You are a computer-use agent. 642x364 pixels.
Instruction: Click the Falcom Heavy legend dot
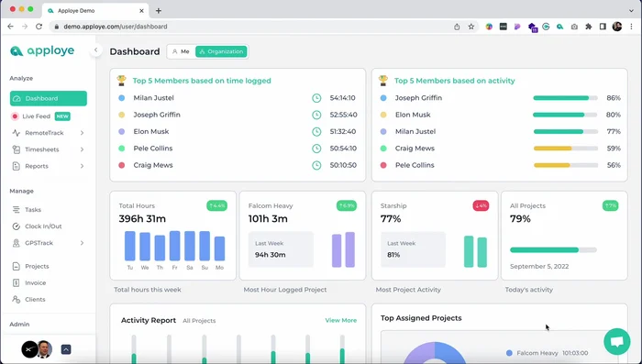[x=509, y=353]
